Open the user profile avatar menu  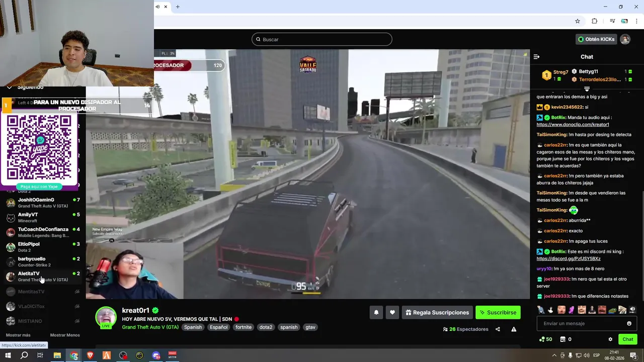click(625, 39)
